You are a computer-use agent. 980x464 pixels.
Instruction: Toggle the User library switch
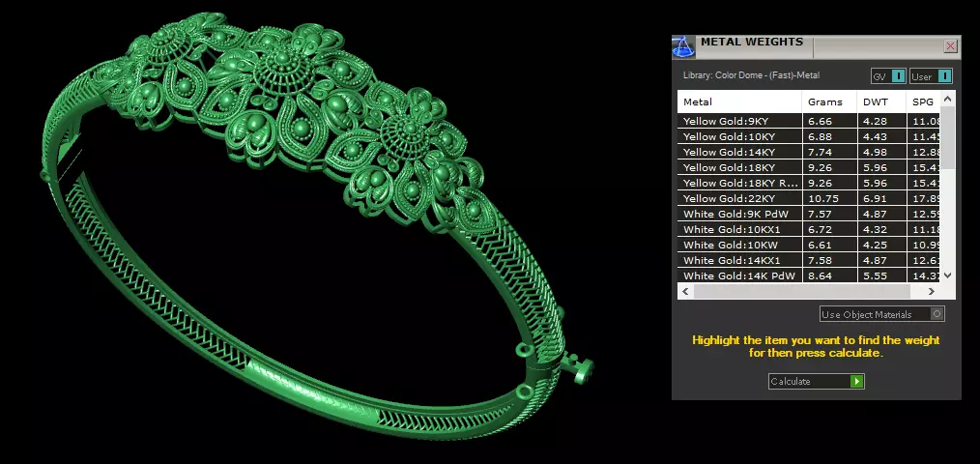pyautogui.click(x=931, y=76)
